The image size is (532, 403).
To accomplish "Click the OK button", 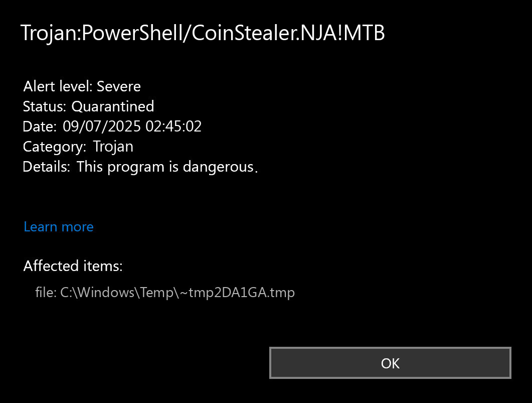I will coord(390,363).
